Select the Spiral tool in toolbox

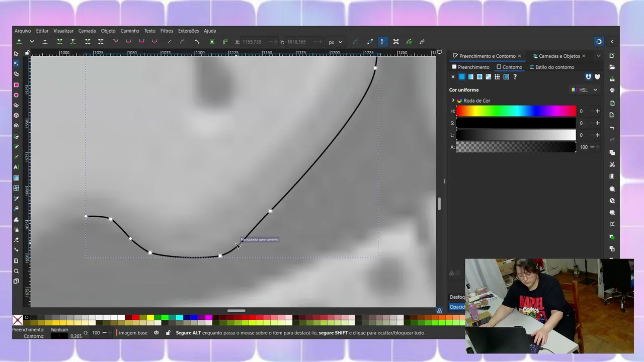click(x=16, y=126)
